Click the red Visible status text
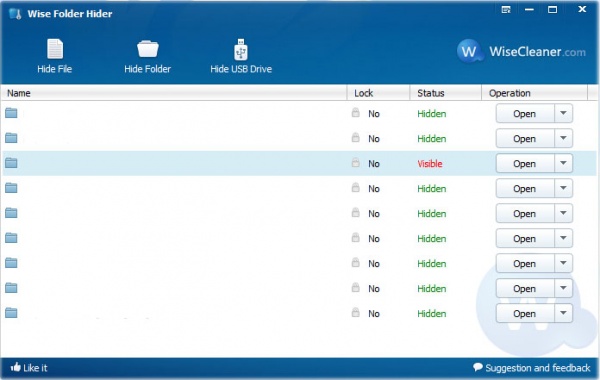 point(430,164)
